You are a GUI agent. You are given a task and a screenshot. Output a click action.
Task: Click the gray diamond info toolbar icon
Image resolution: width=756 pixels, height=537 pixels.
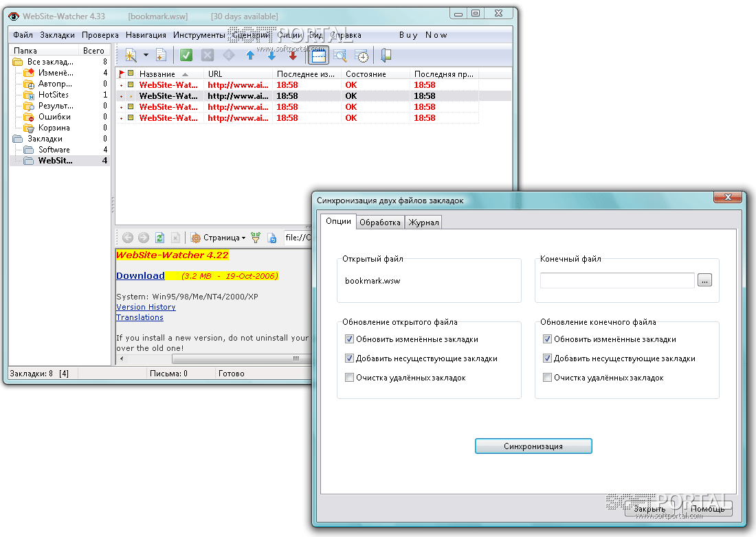point(229,56)
